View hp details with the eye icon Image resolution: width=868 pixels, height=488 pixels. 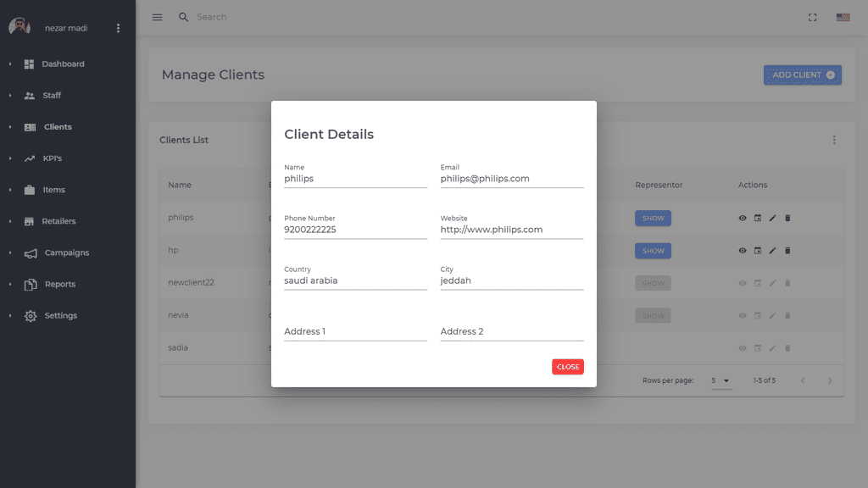click(743, 251)
